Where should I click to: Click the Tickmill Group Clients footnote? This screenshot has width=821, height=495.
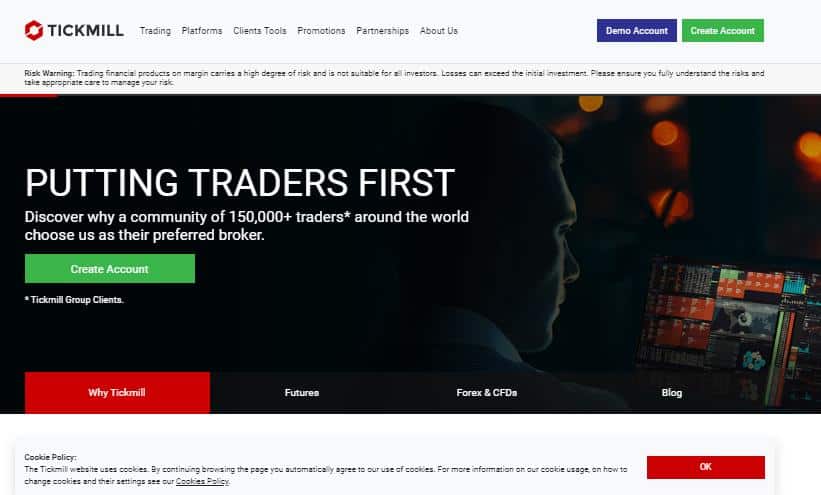[x=74, y=300]
